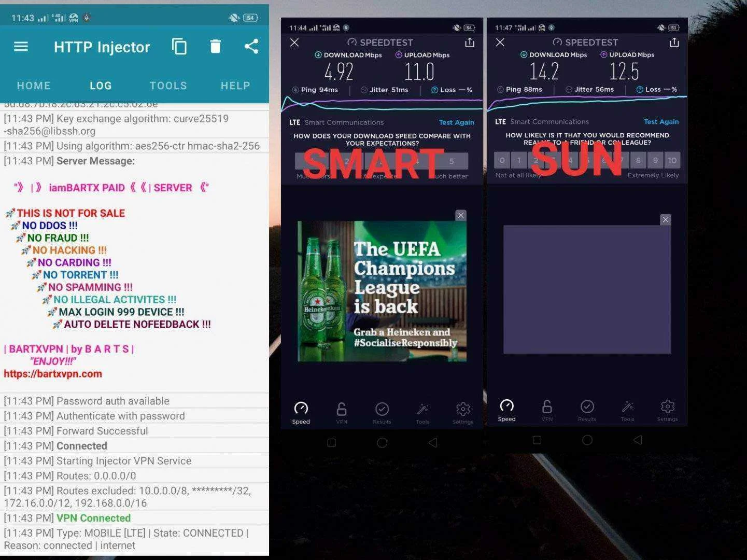Image resolution: width=747 pixels, height=560 pixels.
Task: Open the VPN tab on SMART screen
Action: [x=342, y=413]
